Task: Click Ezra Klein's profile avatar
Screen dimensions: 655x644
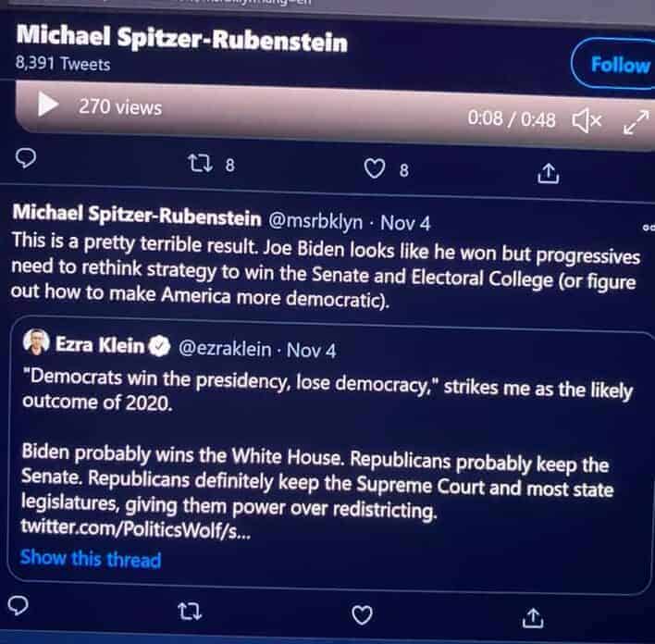Action: point(35,344)
